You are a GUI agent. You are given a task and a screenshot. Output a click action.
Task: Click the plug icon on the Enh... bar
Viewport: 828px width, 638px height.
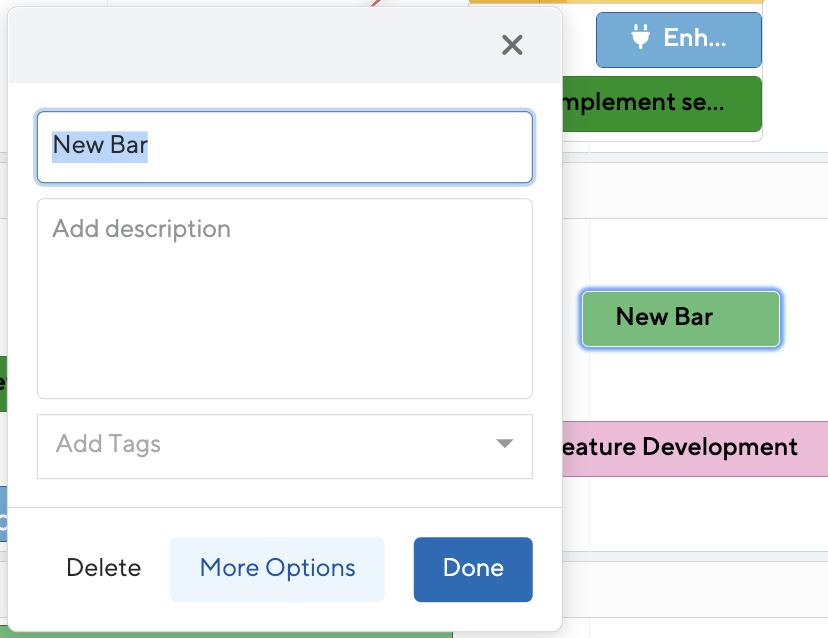pyautogui.click(x=641, y=36)
